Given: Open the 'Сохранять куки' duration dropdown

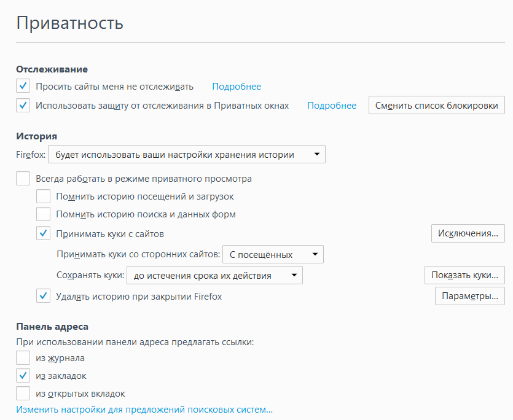Looking at the screenshot, I should pyautogui.click(x=214, y=276).
